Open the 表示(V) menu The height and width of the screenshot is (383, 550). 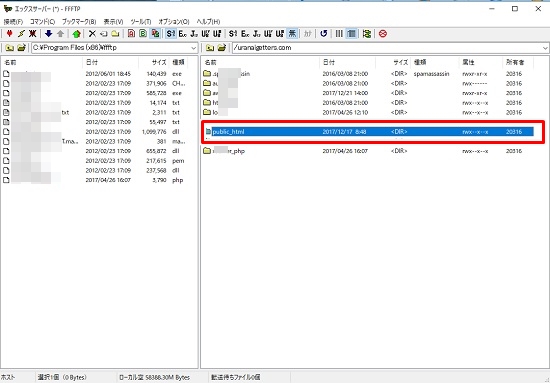113,22
